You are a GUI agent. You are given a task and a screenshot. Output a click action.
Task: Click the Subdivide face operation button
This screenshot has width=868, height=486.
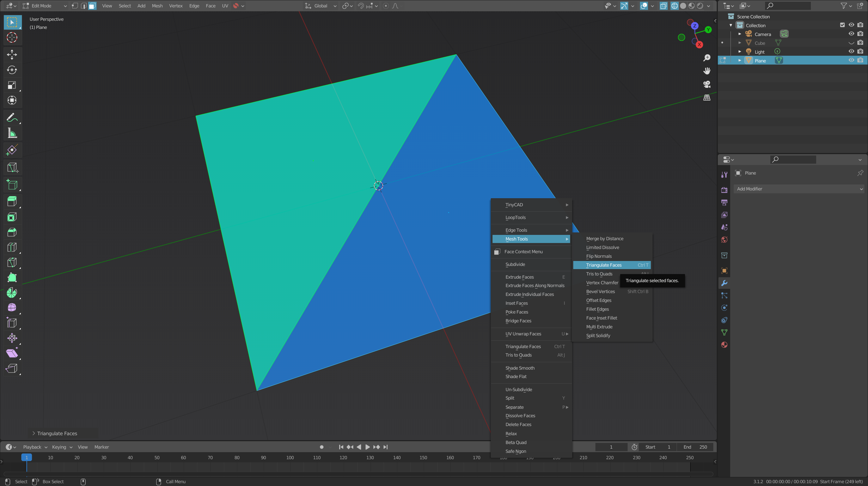point(515,264)
